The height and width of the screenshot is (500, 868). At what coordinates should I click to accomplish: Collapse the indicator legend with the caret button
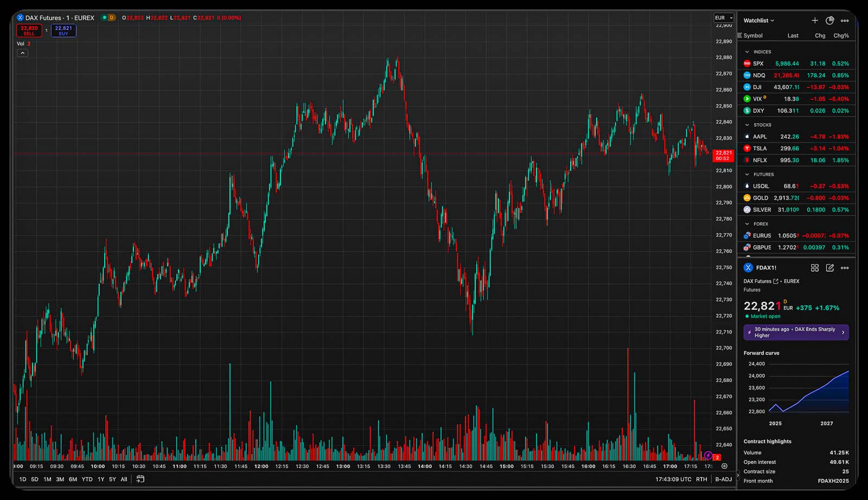pyautogui.click(x=22, y=53)
